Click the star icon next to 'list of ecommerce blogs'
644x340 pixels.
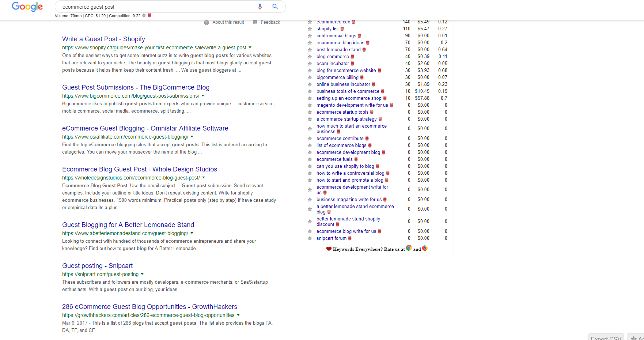pyautogui.click(x=310, y=146)
